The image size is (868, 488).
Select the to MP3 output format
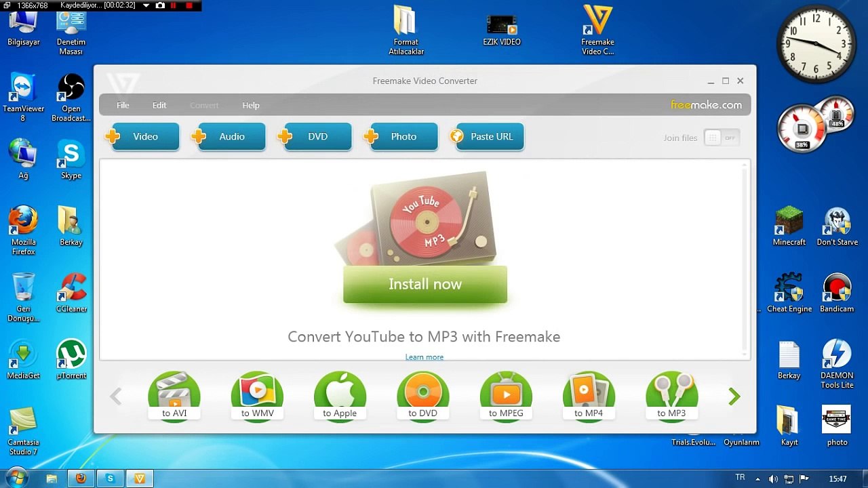[671, 396]
